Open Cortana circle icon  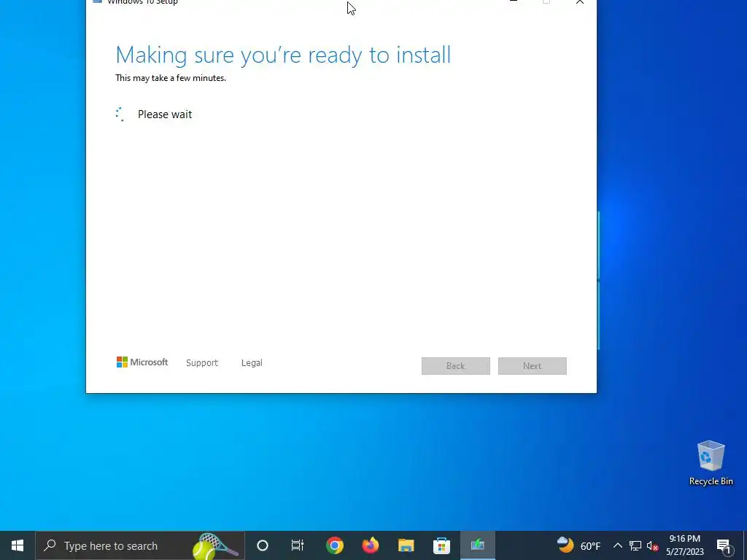263,545
